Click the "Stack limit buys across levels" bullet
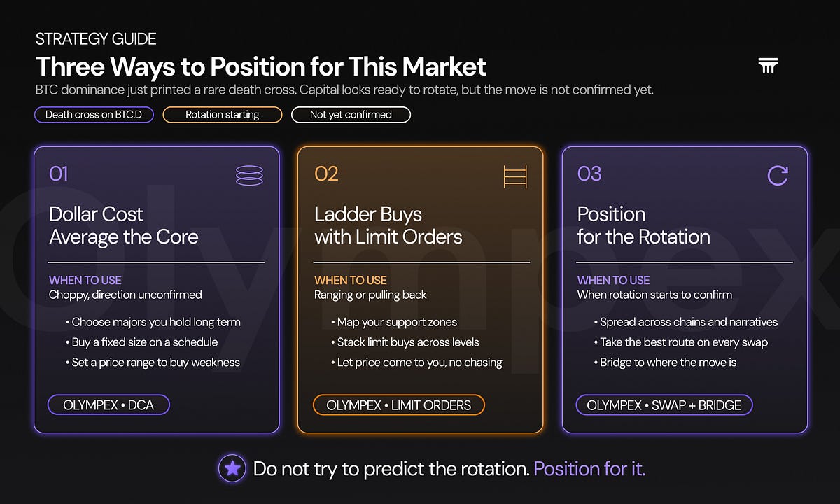Screen dimensions: 840x504 click(405, 342)
